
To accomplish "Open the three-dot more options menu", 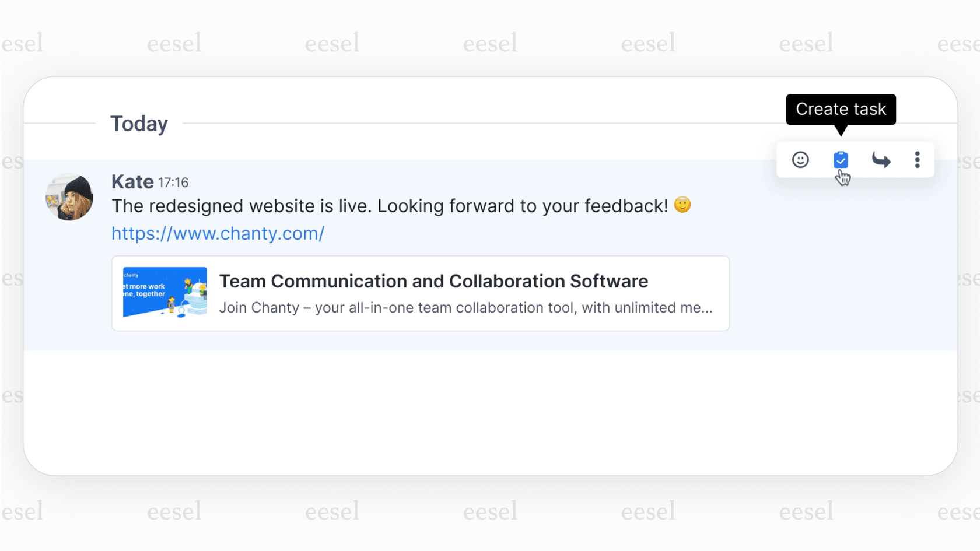I will click(x=917, y=159).
